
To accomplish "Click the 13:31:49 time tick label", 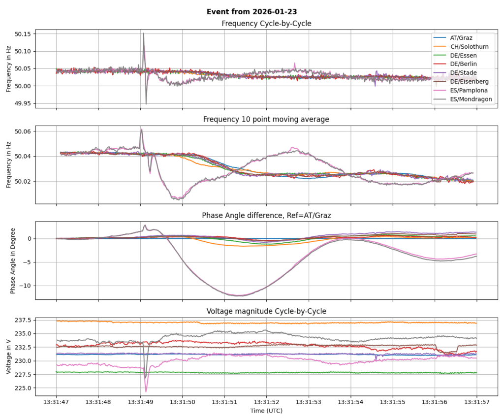I will [140, 401].
